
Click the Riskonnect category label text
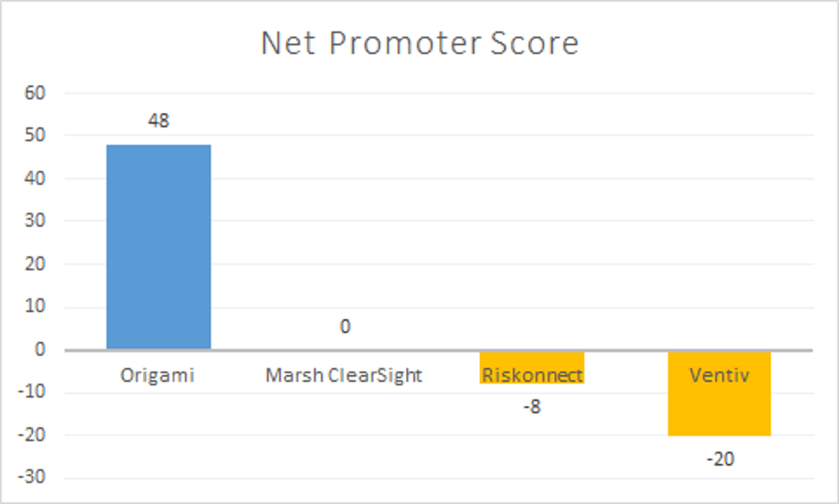(531, 376)
